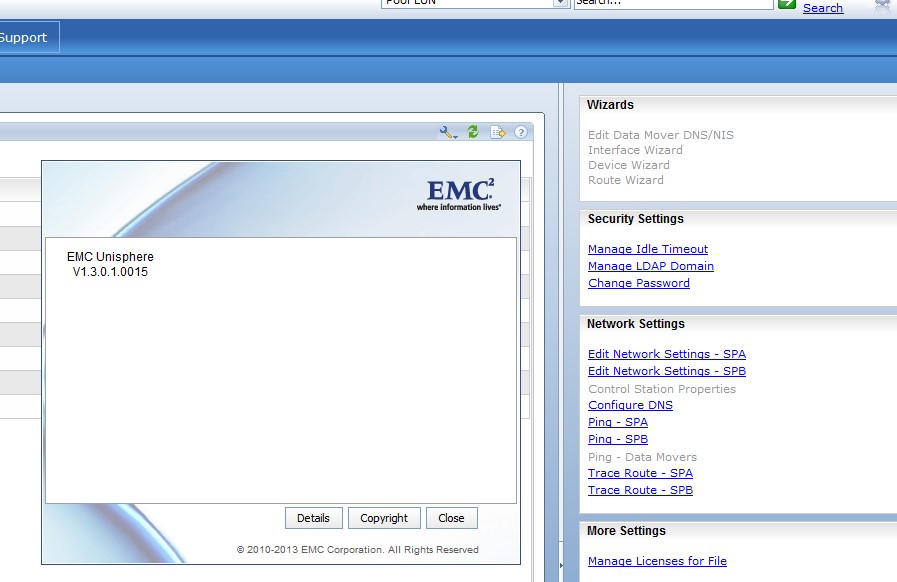
Task: Click the green refresh icon
Action: point(473,132)
